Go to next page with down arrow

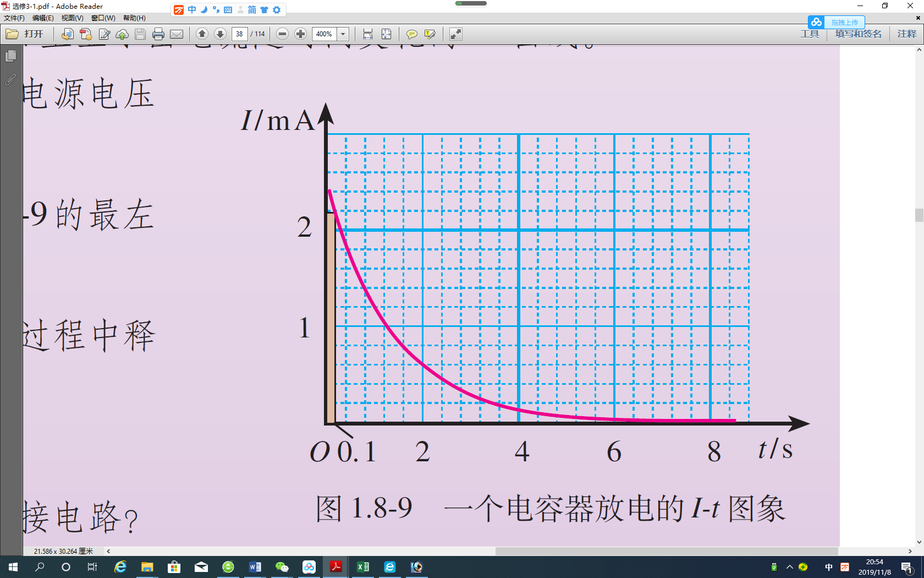coord(220,34)
